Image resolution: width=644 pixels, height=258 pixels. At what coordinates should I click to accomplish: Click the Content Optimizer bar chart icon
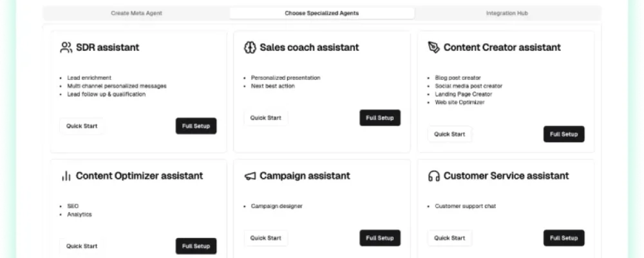pyautogui.click(x=66, y=176)
